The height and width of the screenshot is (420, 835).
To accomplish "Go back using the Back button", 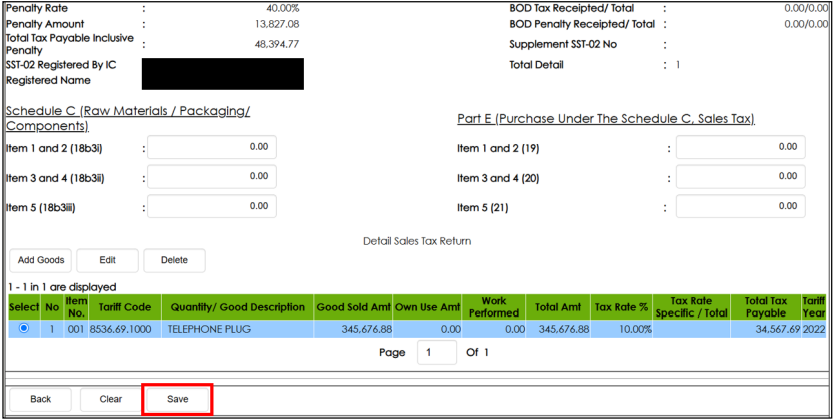I will (x=40, y=399).
